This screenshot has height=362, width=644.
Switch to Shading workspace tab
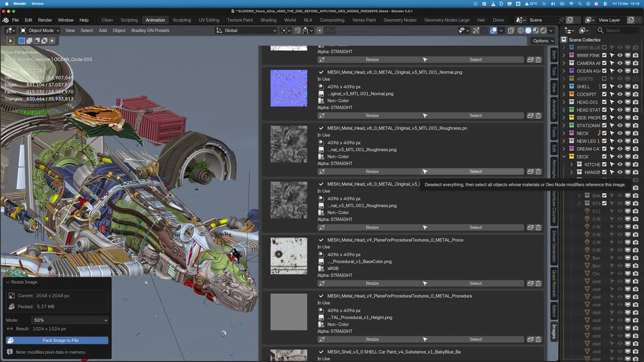[268, 20]
